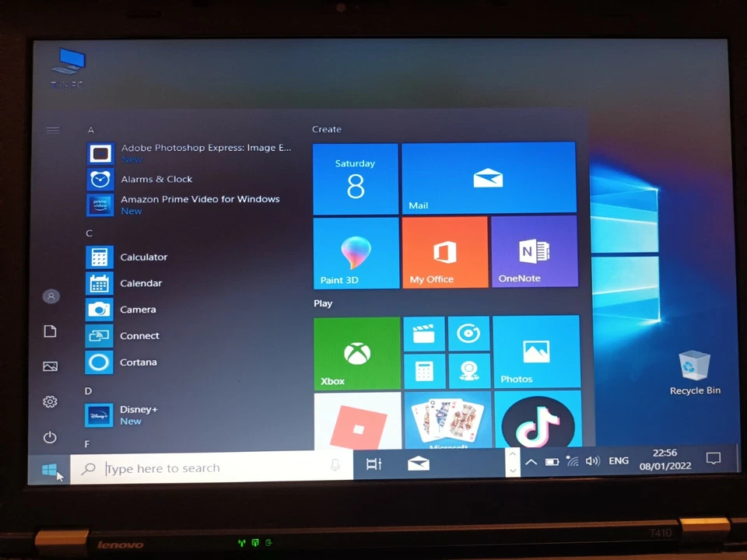
Task: Open the Mail tile
Action: 488,178
